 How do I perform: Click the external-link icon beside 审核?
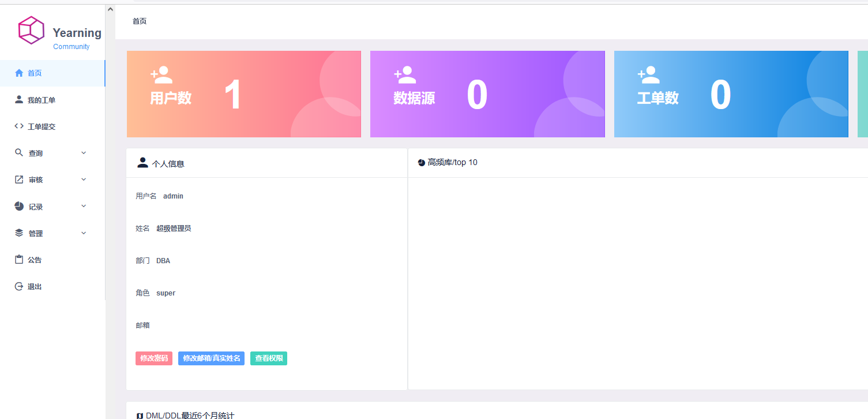coord(19,179)
